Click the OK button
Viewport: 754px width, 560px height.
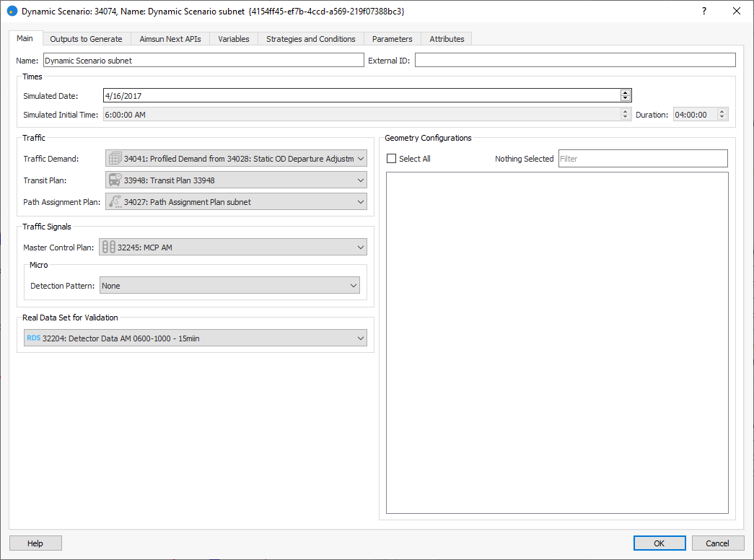[659, 543]
